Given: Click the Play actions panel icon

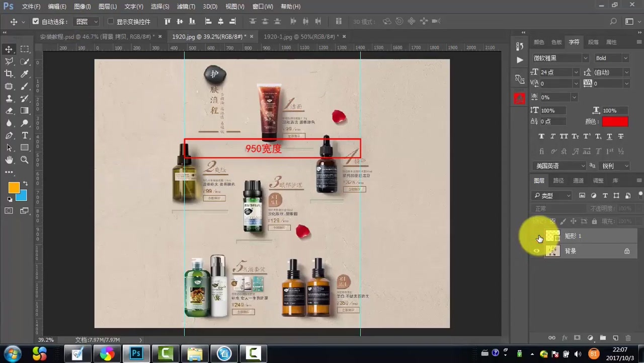Looking at the screenshot, I should (520, 60).
